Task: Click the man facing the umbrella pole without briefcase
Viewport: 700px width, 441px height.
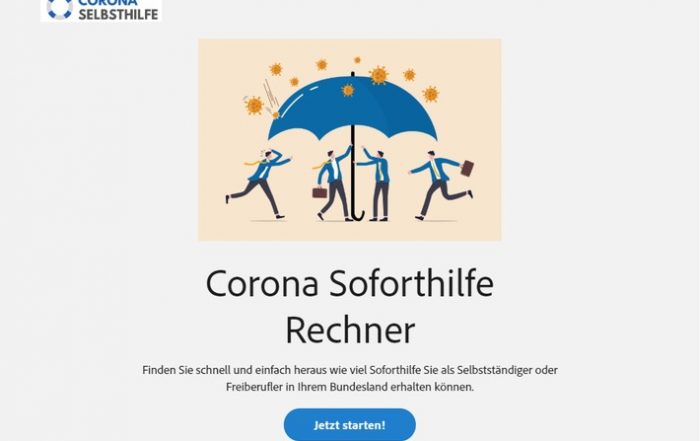Action: tap(375, 184)
